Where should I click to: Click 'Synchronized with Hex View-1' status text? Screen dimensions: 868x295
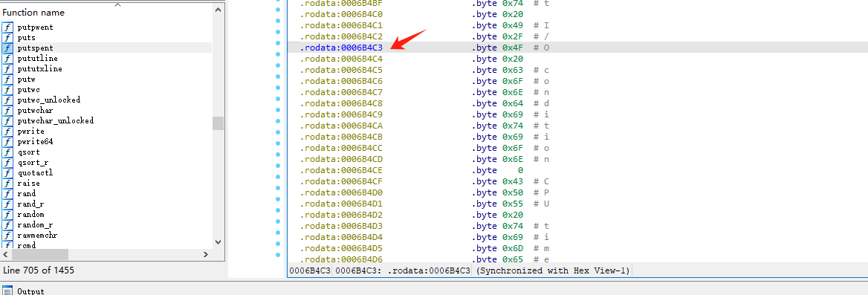pos(552,270)
